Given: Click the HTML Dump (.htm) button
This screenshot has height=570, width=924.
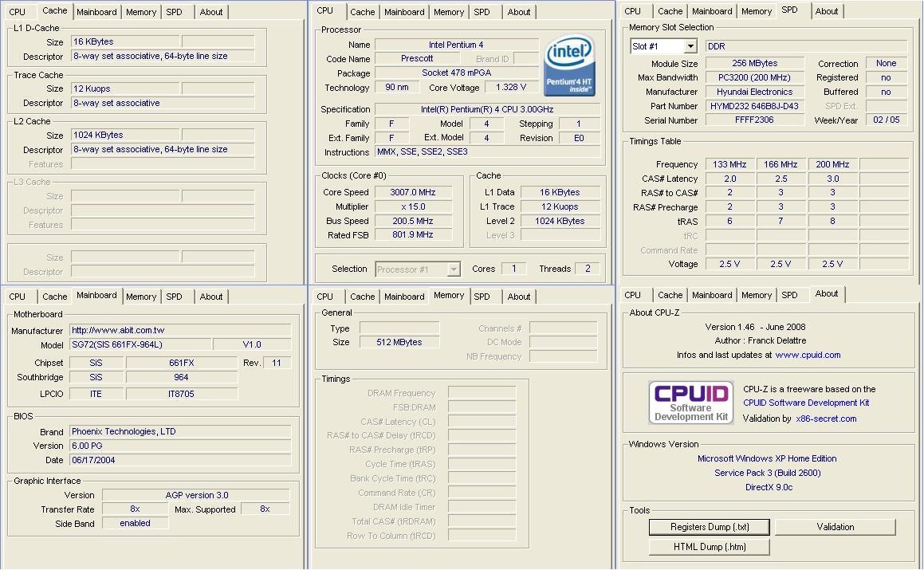Looking at the screenshot, I should tap(710, 547).
